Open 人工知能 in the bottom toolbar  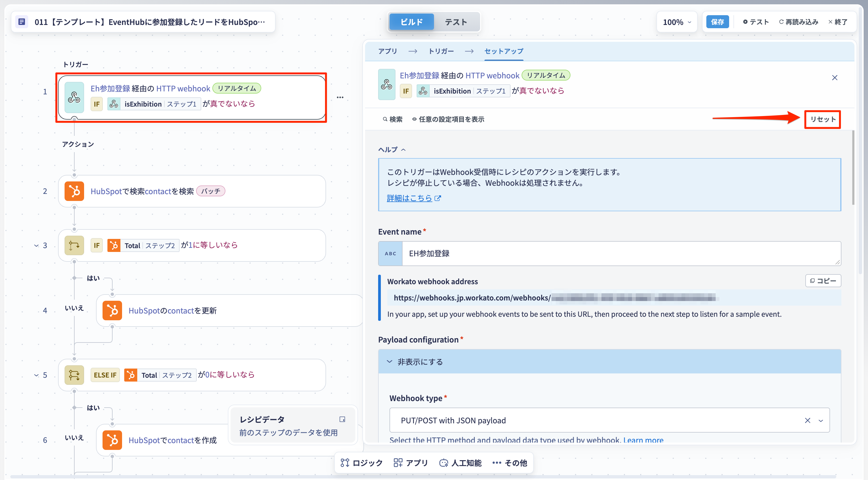[x=460, y=462]
